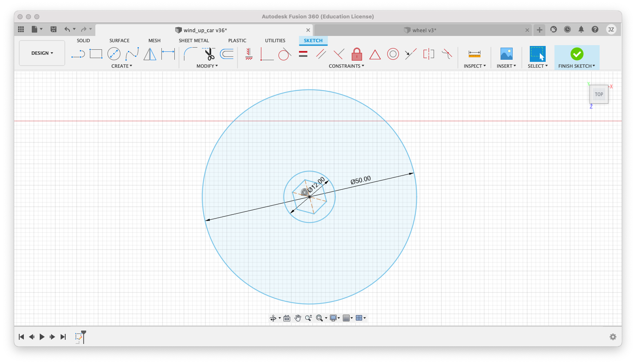This screenshot has width=636, height=364.
Task: Select the sketch feature in the timeline
Action: (79, 336)
